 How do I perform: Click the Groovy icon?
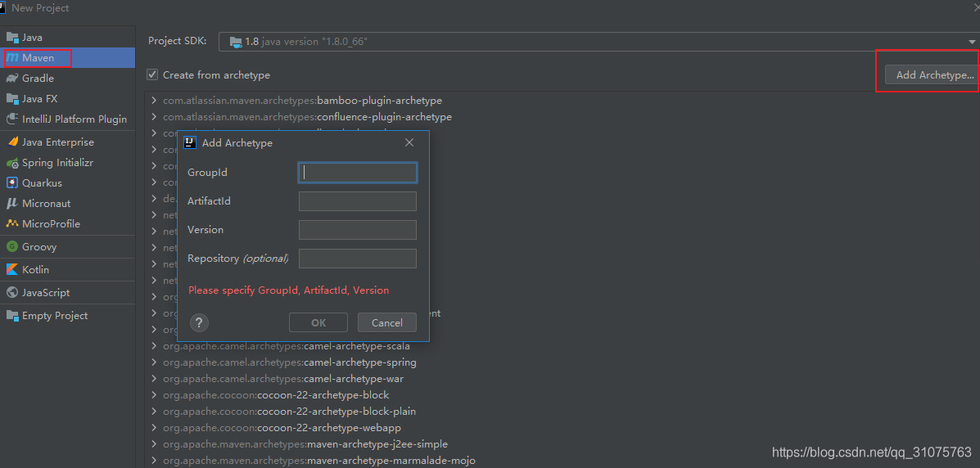tap(12, 247)
